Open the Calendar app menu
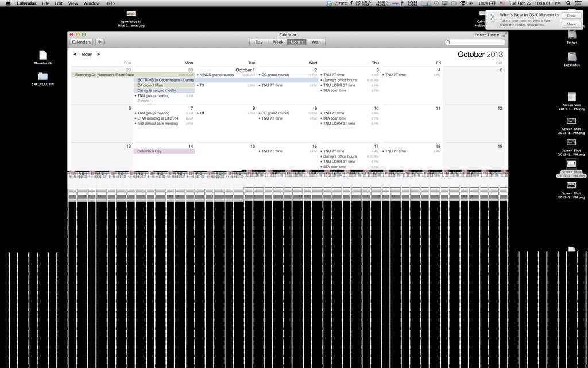 [26, 3]
